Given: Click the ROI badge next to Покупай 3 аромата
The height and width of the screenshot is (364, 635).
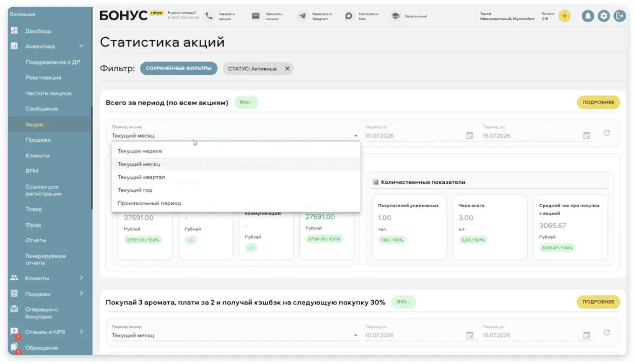Looking at the screenshot, I should [403, 302].
